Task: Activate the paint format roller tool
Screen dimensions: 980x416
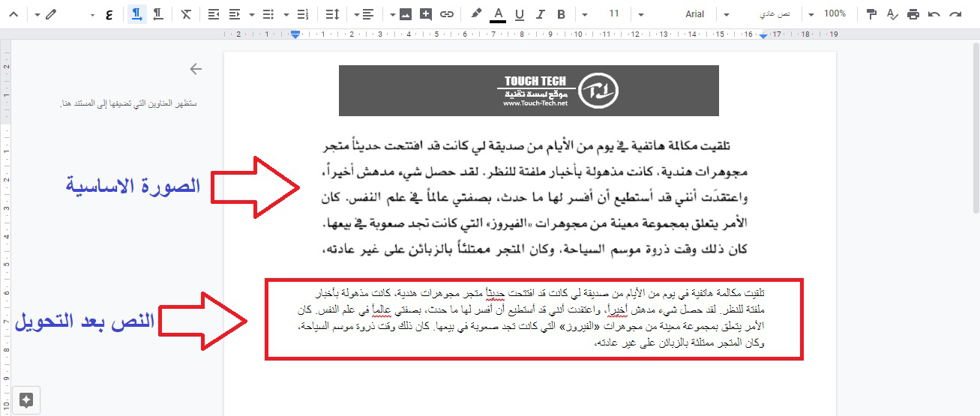Action: tap(871, 14)
